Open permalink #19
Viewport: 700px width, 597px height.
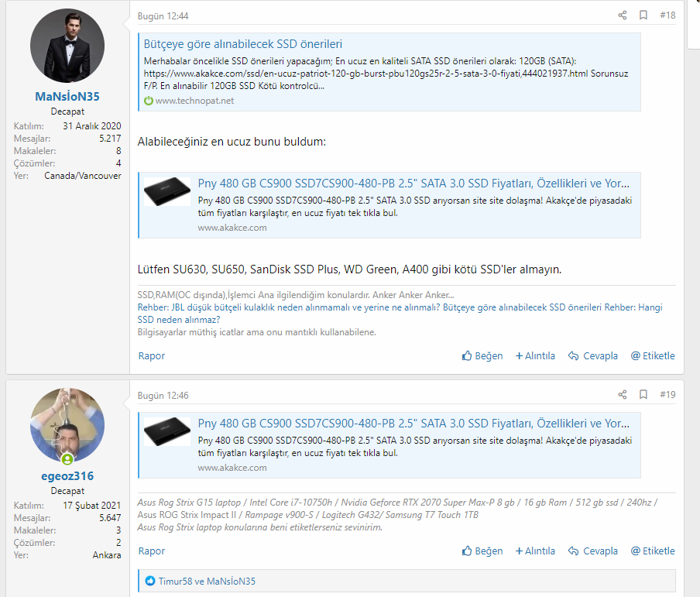pyautogui.click(x=667, y=394)
